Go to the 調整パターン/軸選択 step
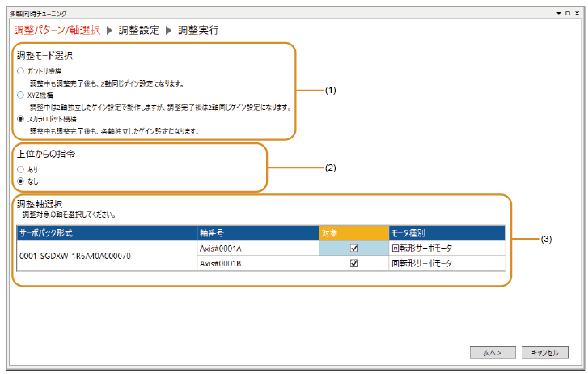This screenshot has height=374, width=588. [57, 31]
